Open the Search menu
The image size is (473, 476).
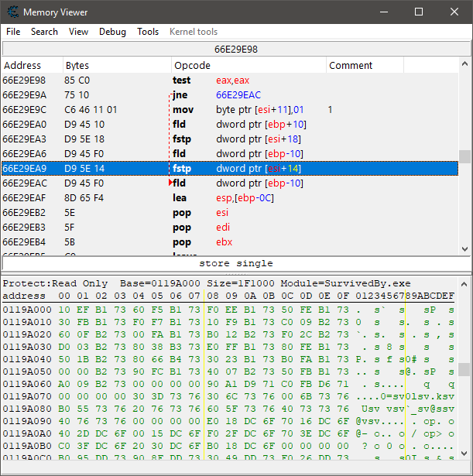pos(44,32)
